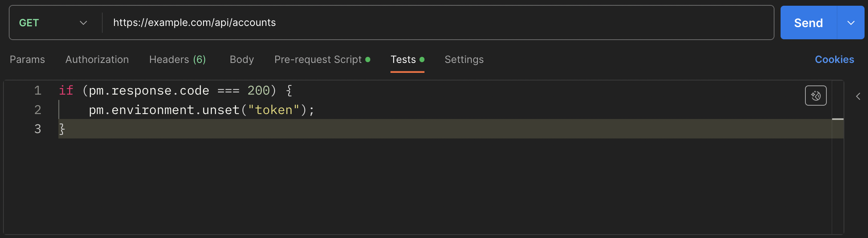Click the green dot next to Tests tab
The width and height of the screenshot is (868, 238).
[x=422, y=59]
